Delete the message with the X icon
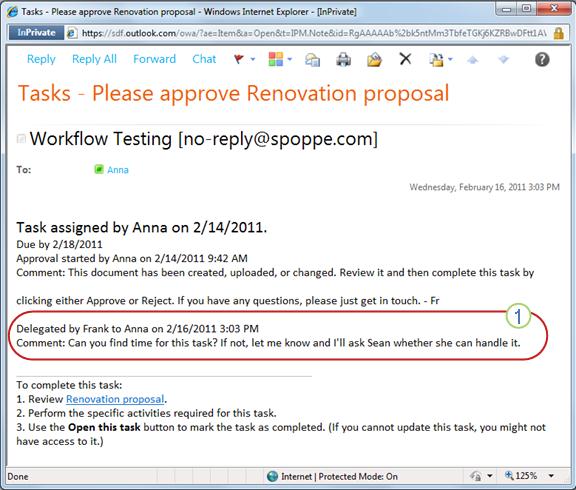This screenshot has width=576, height=490. click(x=405, y=59)
